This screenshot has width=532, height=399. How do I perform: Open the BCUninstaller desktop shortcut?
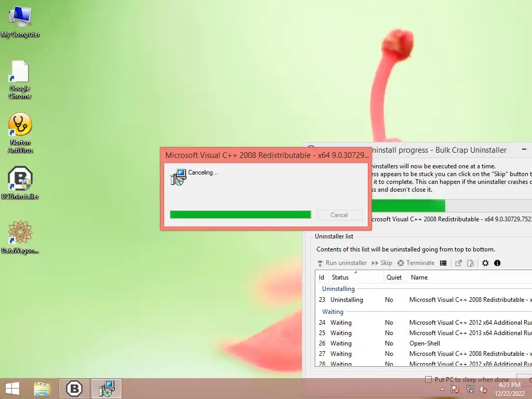coord(20,182)
